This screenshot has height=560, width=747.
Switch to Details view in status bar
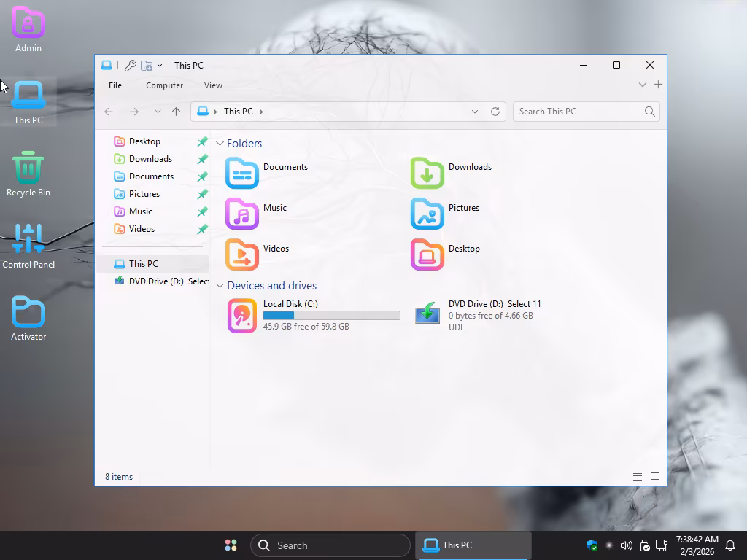(638, 477)
